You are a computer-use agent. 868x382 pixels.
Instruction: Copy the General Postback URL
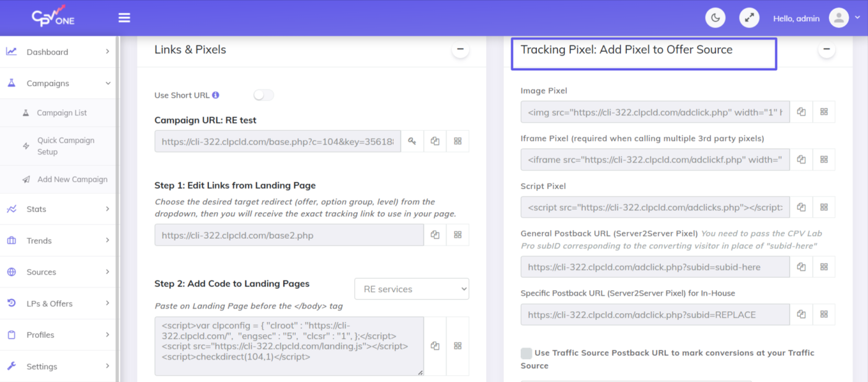tap(801, 267)
